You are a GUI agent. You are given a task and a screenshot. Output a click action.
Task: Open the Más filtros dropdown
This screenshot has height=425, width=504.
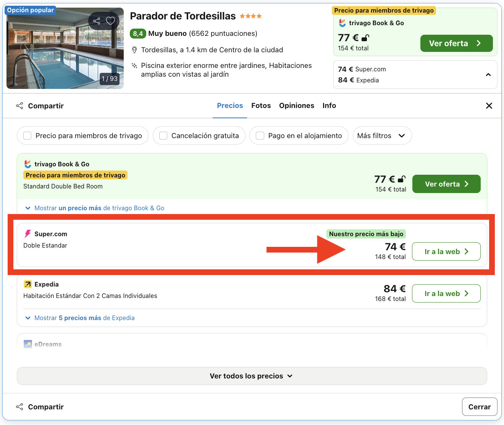(382, 135)
